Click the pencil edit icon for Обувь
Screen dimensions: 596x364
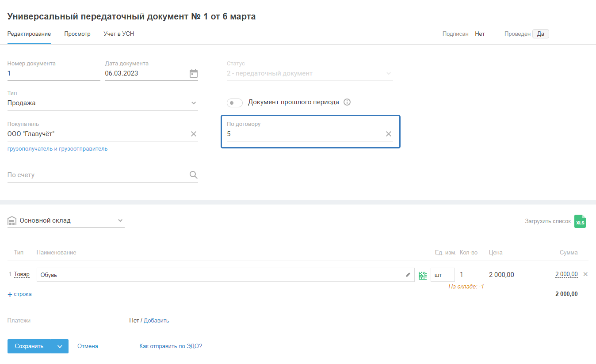point(408,275)
